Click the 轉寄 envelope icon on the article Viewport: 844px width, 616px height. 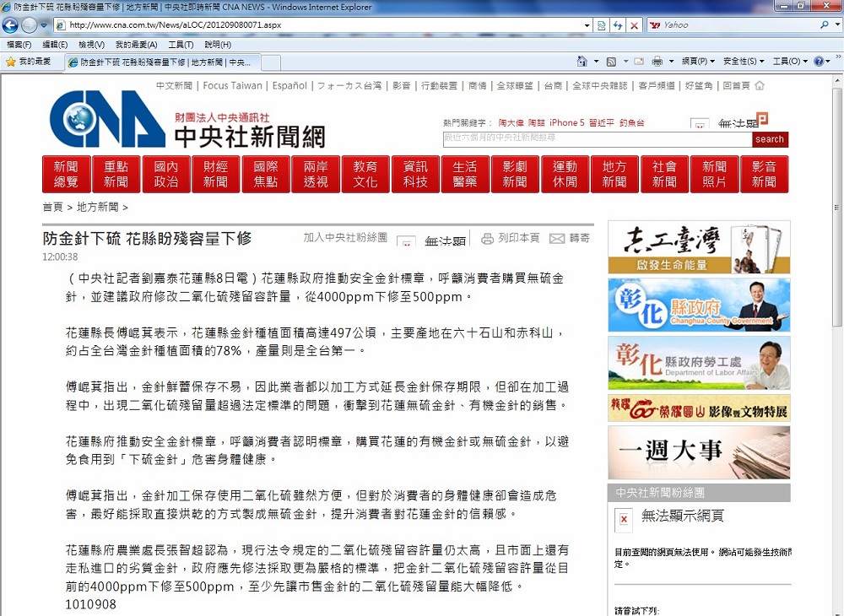tap(557, 239)
